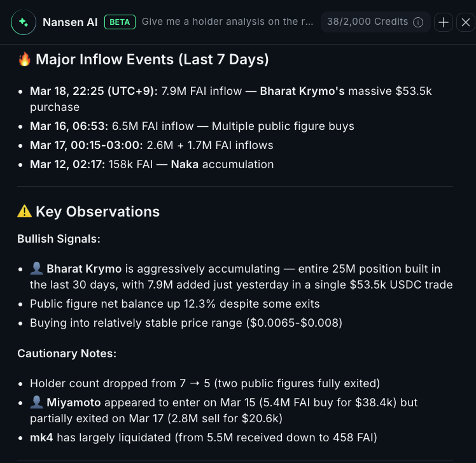Click the Nansen AI sparkle logo icon
This screenshot has height=463, width=476.
(x=23, y=22)
